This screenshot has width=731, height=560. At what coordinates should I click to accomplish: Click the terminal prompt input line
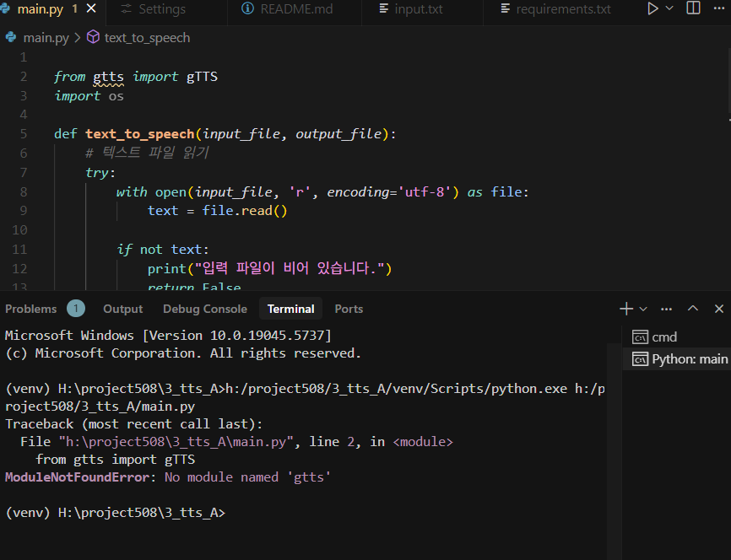115,513
